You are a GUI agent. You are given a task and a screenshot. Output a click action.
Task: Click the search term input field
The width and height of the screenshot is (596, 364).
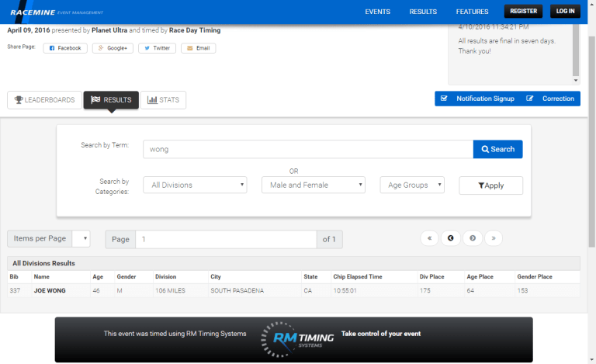coord(307,149)
